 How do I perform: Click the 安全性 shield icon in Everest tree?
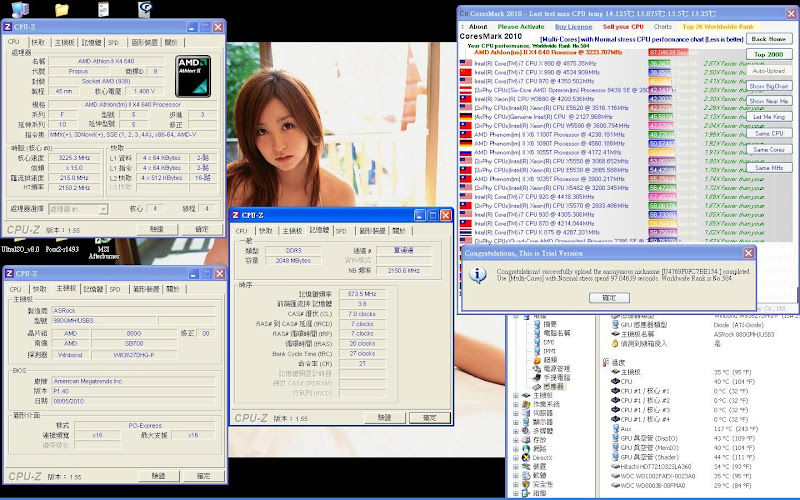526,484
